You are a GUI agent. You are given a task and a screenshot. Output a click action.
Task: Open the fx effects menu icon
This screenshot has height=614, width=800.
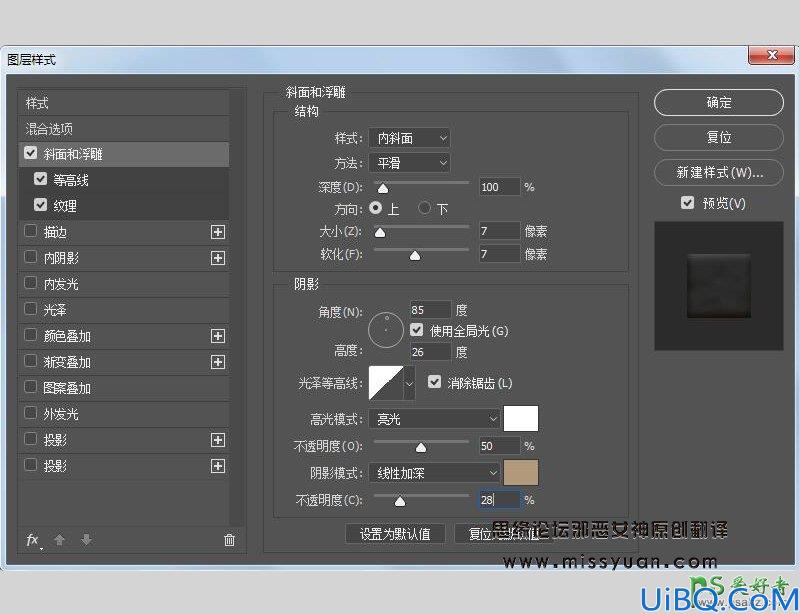(33, 540)
